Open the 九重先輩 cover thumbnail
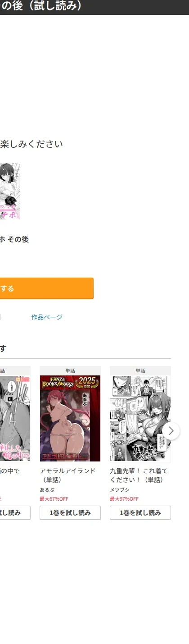This screenshot has height=644, width=189. (x=140, y=419)
